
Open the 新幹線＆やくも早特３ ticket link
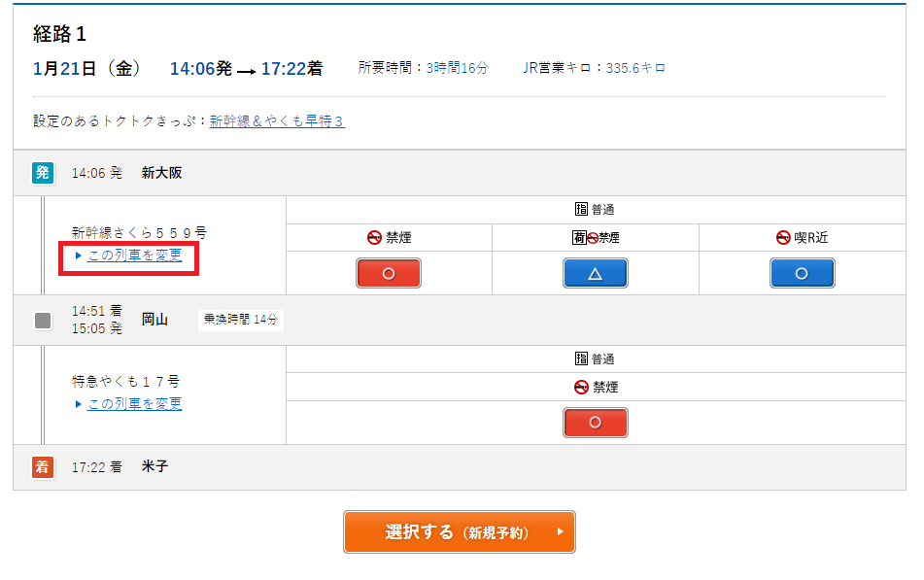point(277,121)
